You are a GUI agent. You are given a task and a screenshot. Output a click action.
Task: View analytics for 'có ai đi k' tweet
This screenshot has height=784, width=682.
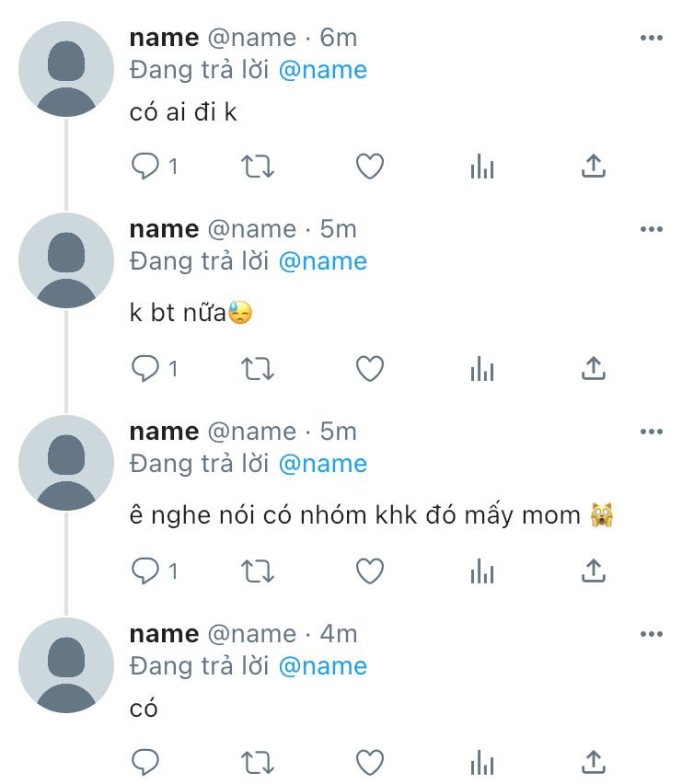pos(482,167)
